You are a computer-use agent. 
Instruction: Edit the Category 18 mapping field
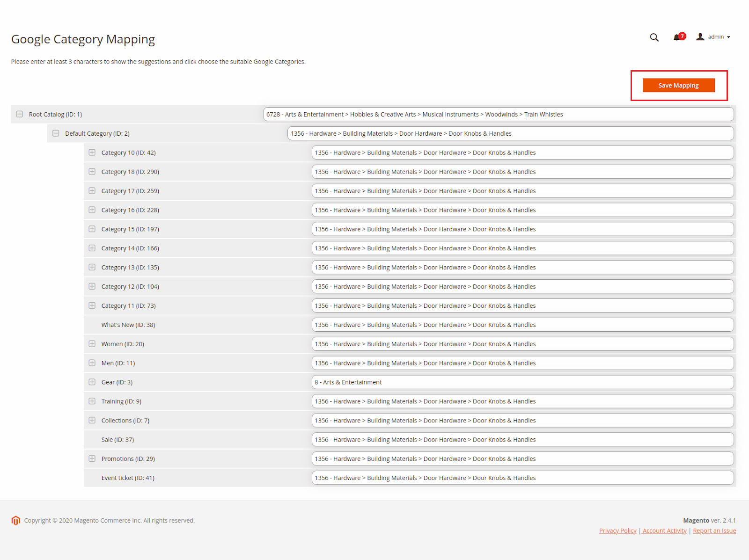tap(523, 172)
